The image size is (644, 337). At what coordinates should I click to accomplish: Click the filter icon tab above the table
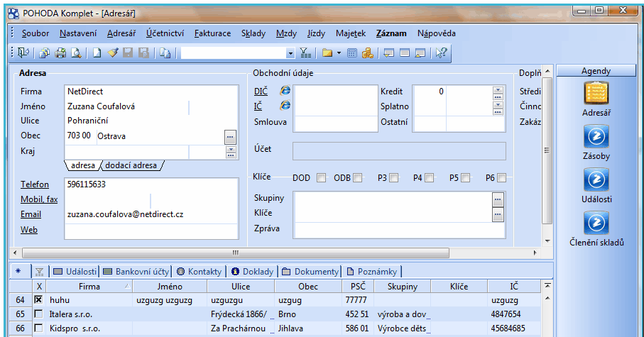tap(40, 272)
